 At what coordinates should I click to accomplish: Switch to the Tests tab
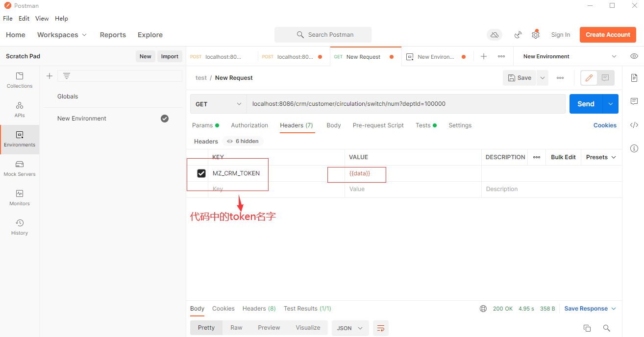pyautogui.click(x=426, y=125)
